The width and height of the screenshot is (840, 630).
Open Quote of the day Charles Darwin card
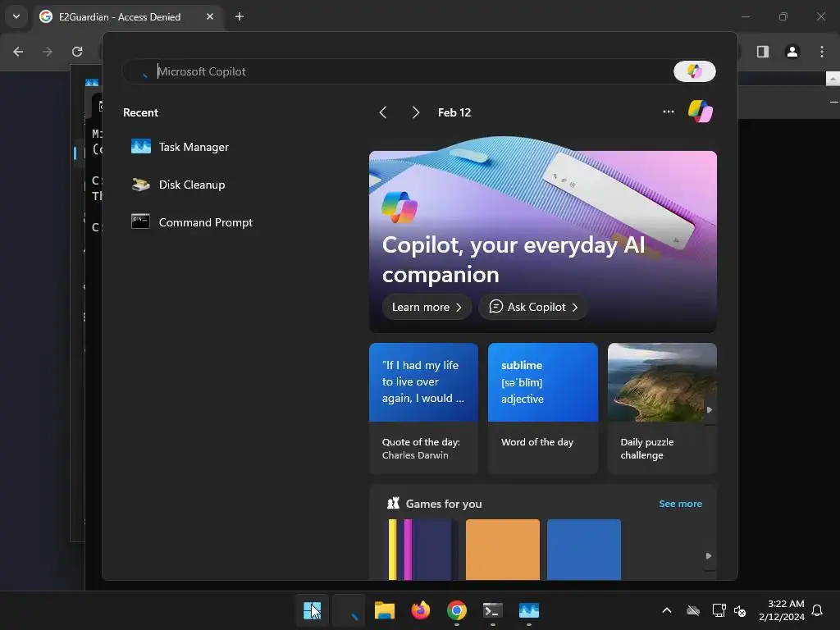(423, 409)
